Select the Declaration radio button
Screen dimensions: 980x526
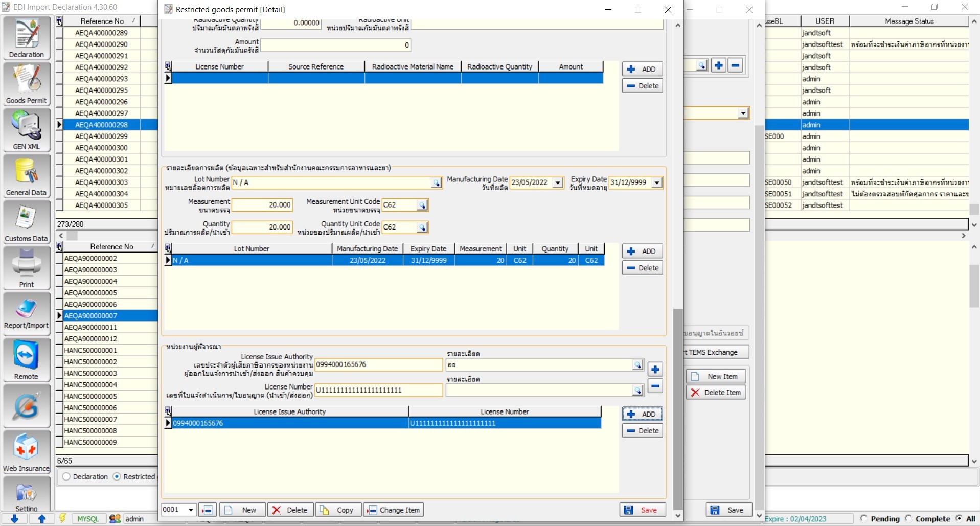tap(66, 476)
